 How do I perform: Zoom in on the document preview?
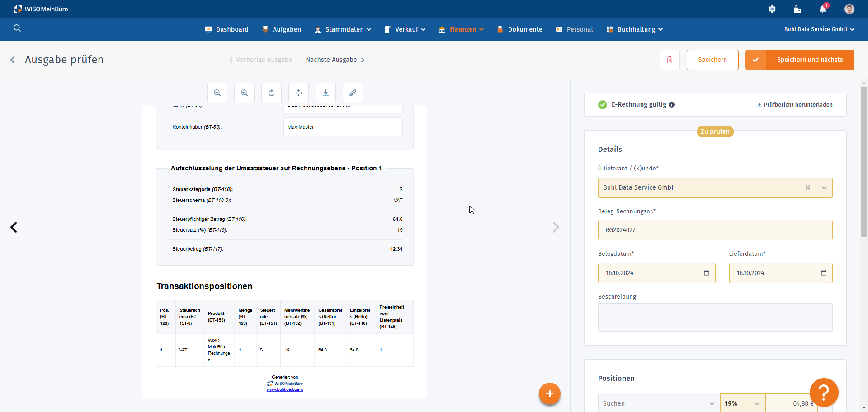245,93
